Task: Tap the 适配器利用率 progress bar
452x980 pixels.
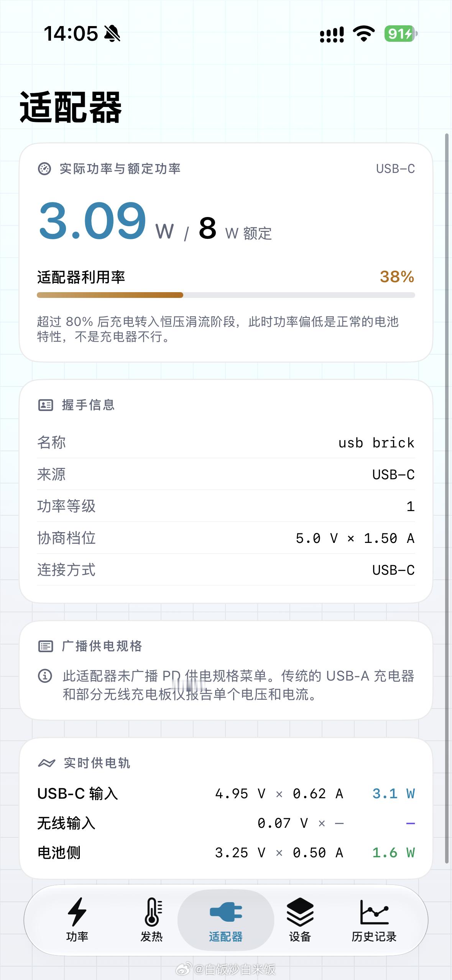Action: (226, 295)
